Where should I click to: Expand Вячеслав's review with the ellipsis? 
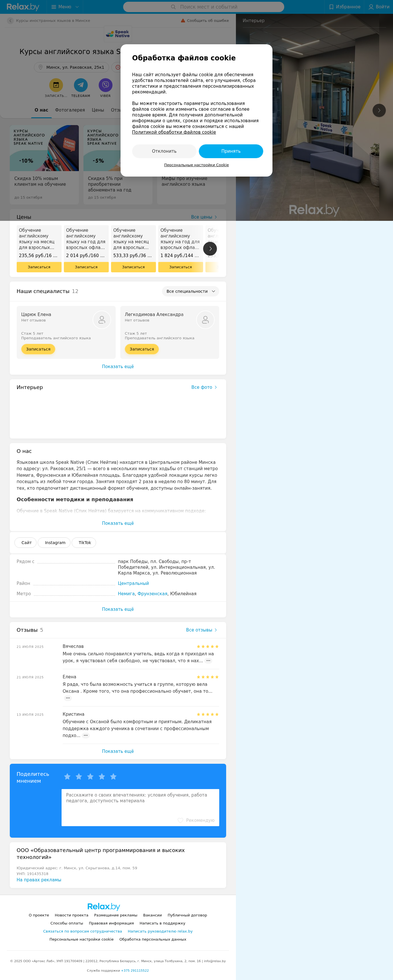coord(208,661)
